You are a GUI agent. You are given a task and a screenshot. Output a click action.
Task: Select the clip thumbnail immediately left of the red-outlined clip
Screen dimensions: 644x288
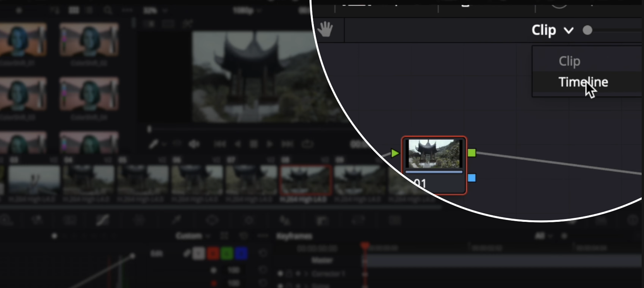(x=252, y=180)
